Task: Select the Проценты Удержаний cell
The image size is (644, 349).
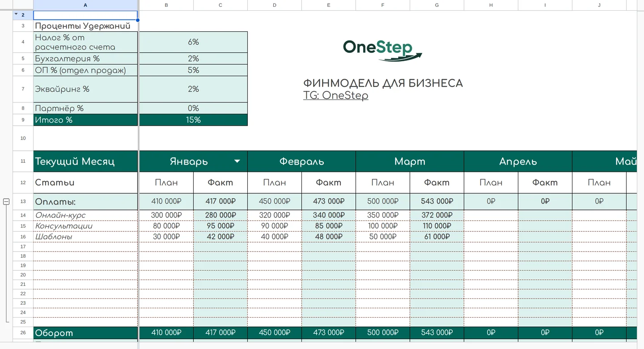Action: (x=85, y=26)
